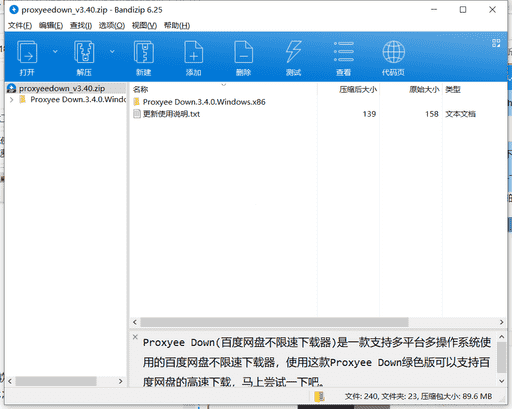Image resolution: width=512 pixels, height=409 pixels.
Task: Open the File (文件) menu
Action: coord(20,25)
